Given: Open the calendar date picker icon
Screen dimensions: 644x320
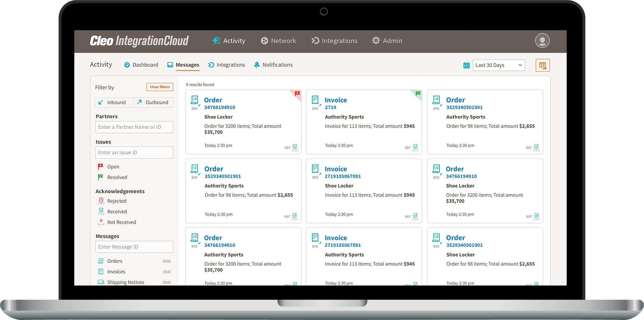Looking at the screenshot, I should (x=466, y=65).
